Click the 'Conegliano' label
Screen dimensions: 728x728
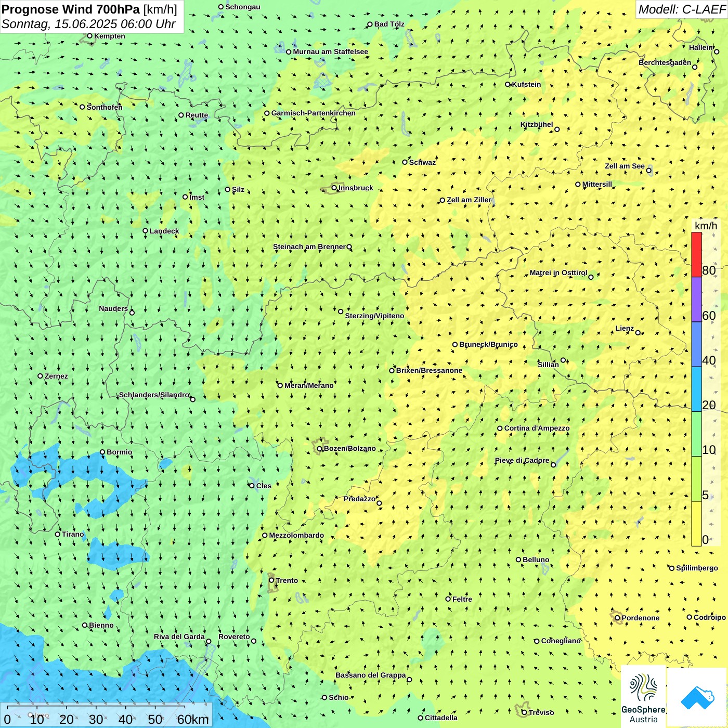tap(561, 641)
